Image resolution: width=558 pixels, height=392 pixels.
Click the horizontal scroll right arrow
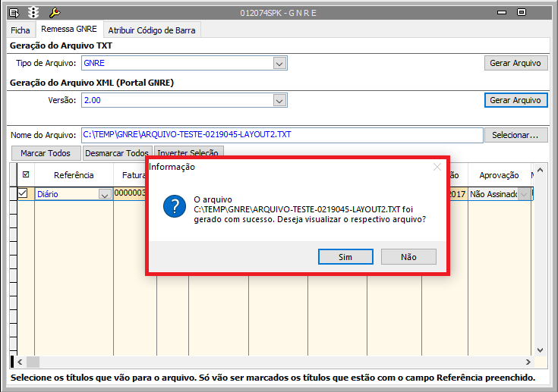tap(528, 362)
